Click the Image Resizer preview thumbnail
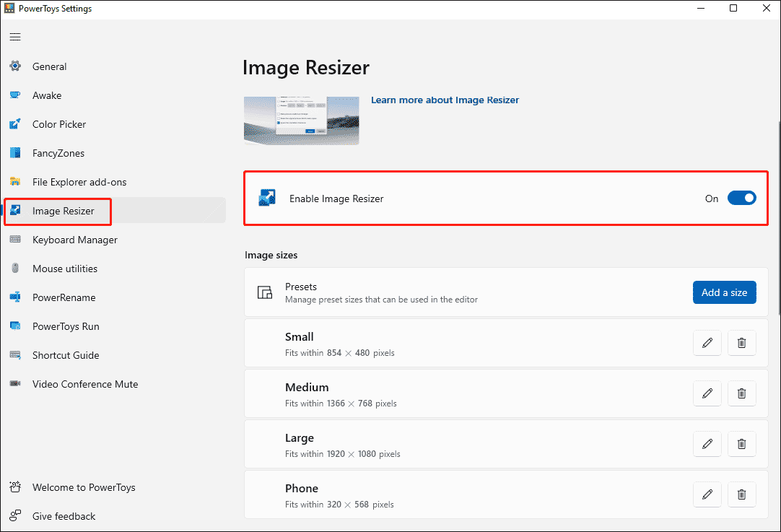Screen dimensions: 781x532 point(301,120)
